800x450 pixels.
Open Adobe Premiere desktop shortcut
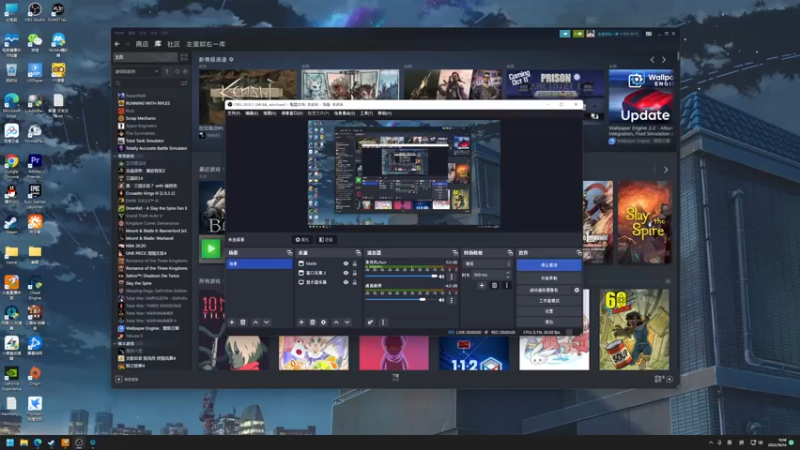click(35, 165)
